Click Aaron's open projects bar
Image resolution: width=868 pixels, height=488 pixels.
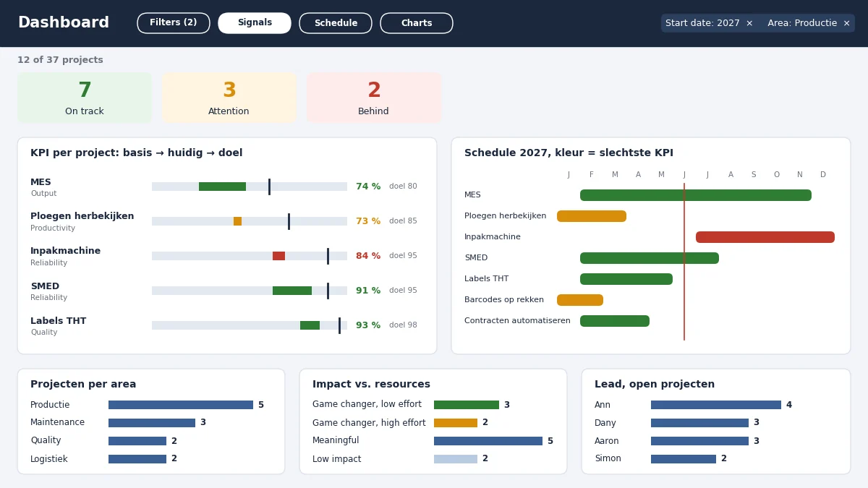click(699, 441)
